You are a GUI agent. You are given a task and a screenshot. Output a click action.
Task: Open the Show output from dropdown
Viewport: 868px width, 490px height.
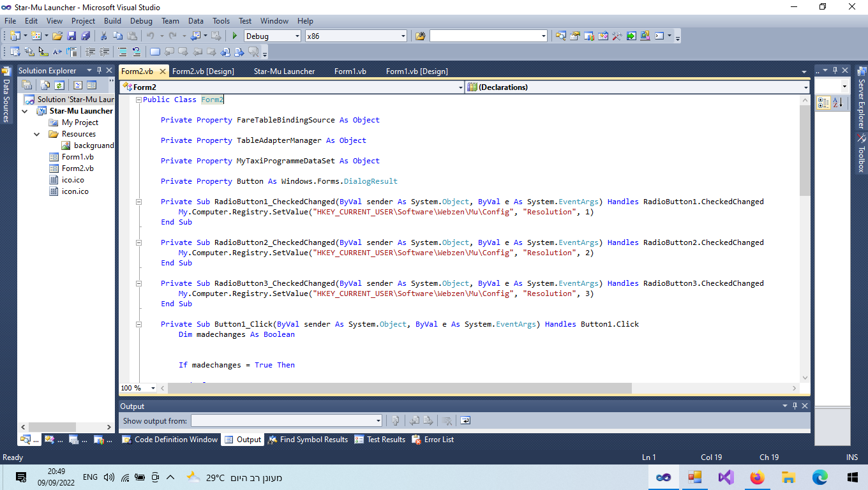(x=378, y=420)
